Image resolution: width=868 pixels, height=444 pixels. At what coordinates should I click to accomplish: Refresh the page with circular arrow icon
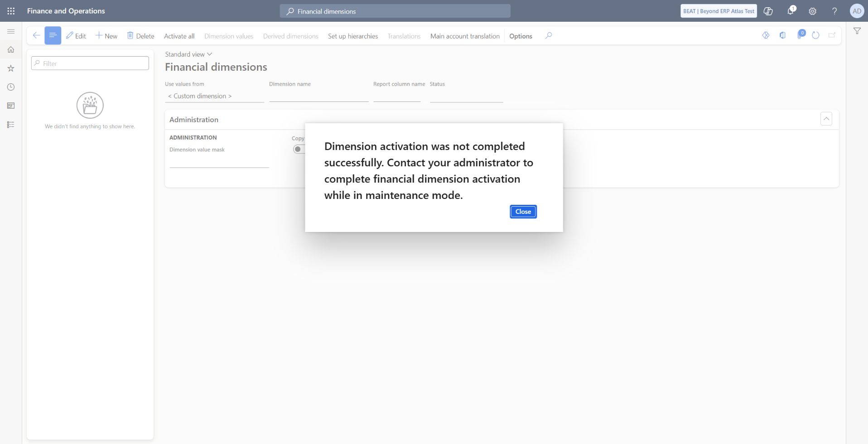815,35
